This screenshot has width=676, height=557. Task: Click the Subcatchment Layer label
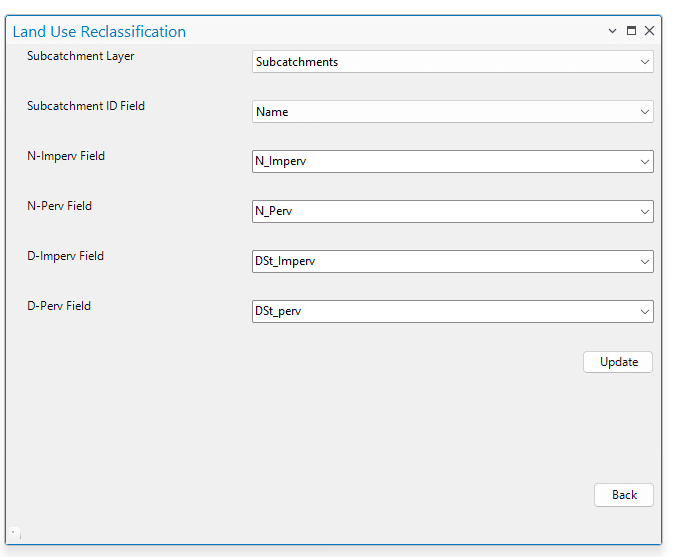pos(81,56)
